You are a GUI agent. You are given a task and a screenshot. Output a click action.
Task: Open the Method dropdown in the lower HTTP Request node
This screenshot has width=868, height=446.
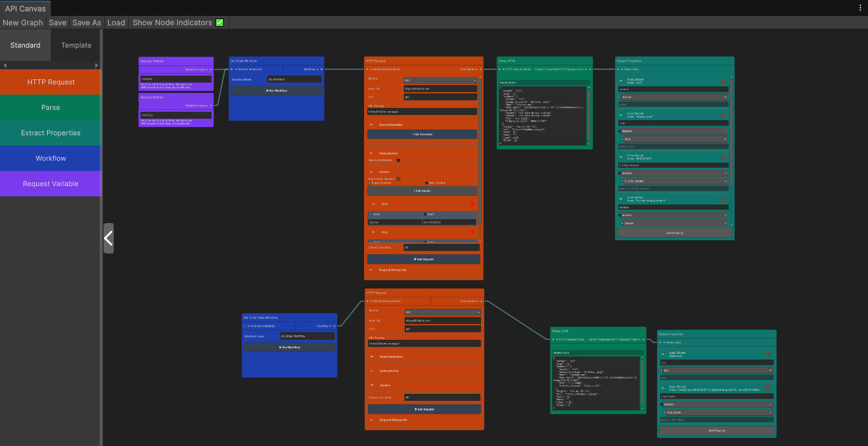tap(442, 312)
